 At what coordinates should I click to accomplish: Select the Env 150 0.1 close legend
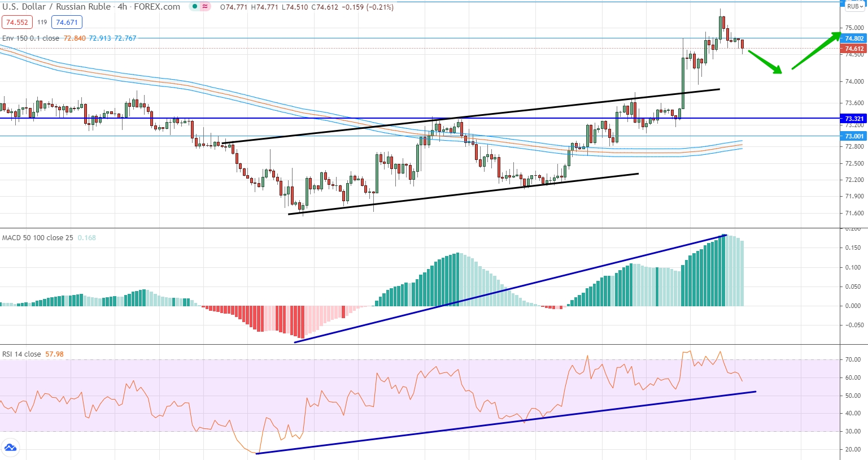32,38
